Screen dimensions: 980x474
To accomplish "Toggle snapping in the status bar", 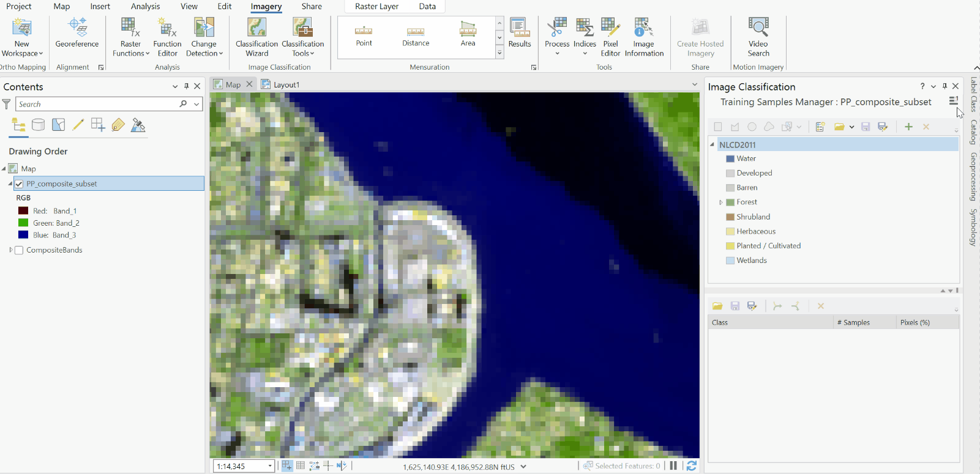I will pos(287,466).
